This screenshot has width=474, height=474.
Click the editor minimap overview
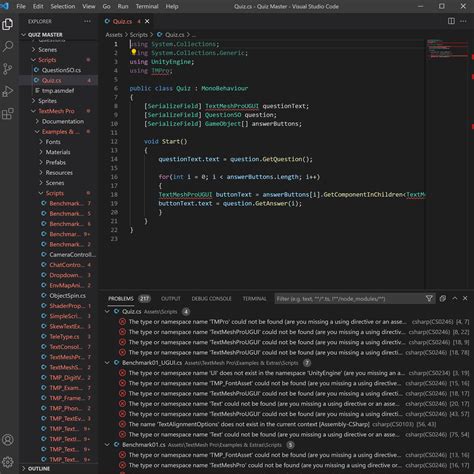tap(448, 49)
